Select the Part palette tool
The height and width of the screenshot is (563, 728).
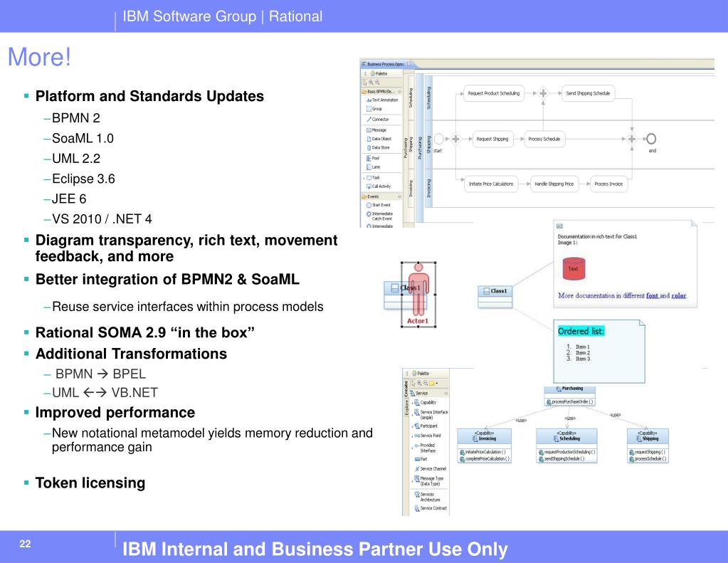[421, 459]
